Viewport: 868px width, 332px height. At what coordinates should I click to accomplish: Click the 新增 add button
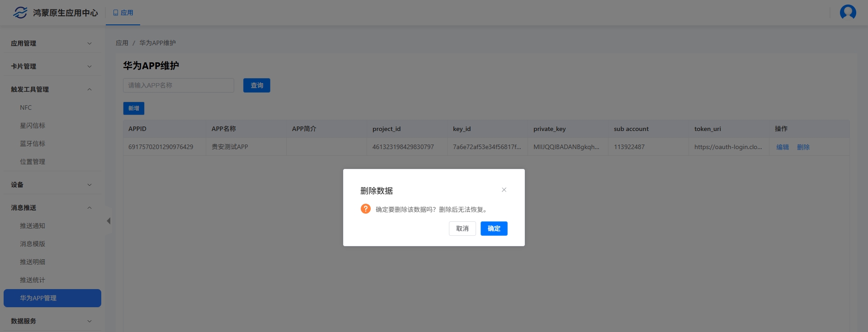[134, 108]
